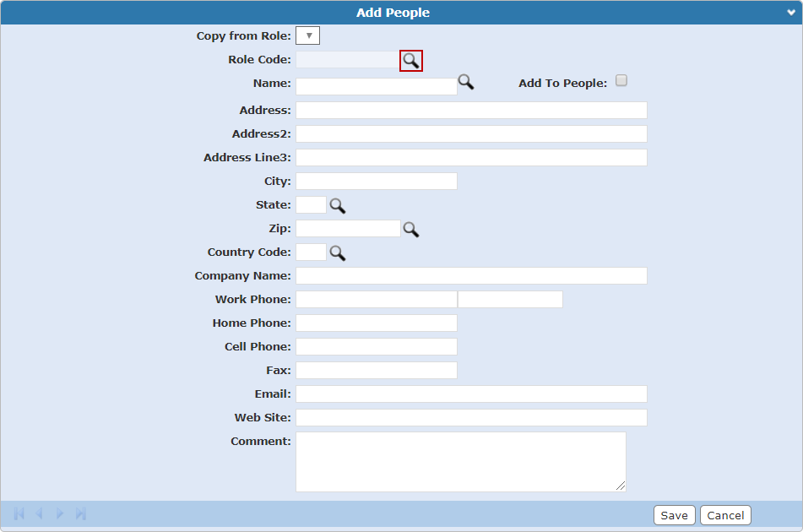Viewport: 803px width, 532px height.
Task: Click inside the Comment text area
Action: (x=460, y=461)
